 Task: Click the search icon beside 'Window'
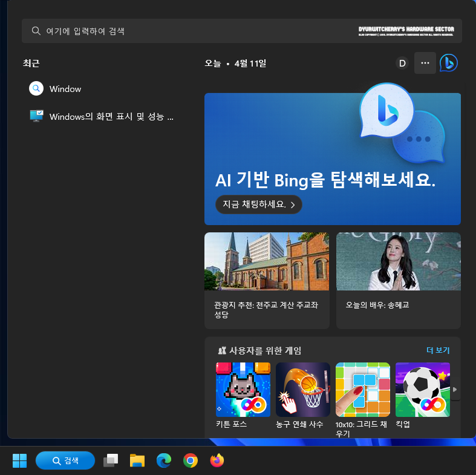(36, 88)
